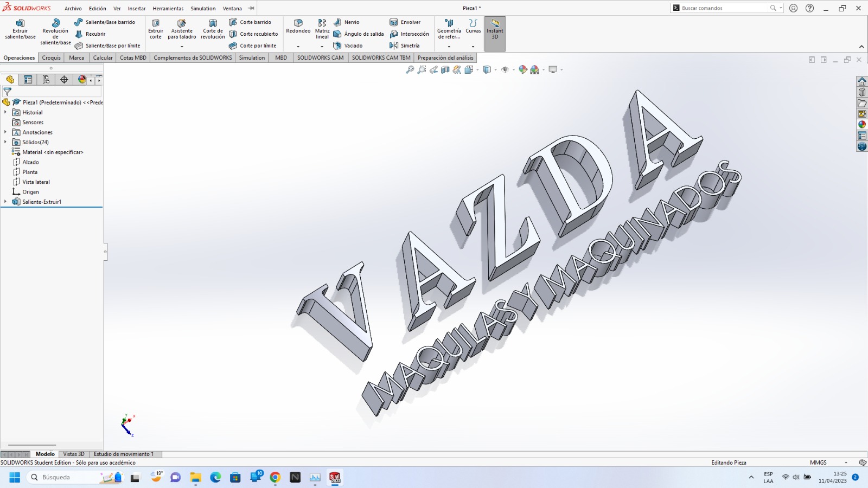Toggle the Hide/Show items eye icon
Screen dimensions: 868x488
(505, 69)
